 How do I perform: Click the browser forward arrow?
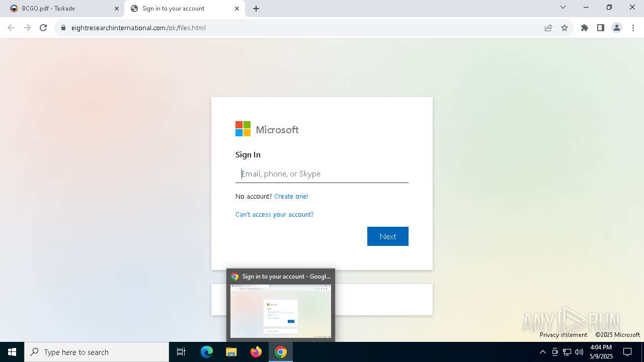(27, 28)
